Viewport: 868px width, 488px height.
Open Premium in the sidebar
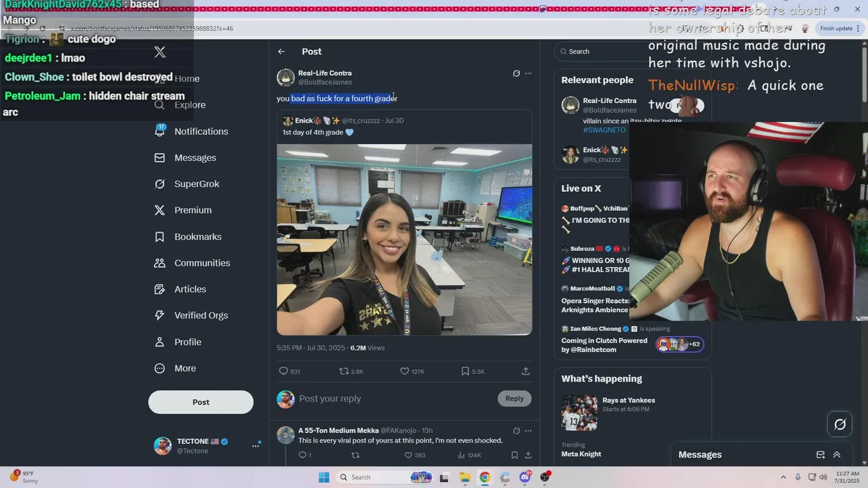click(x=183, y=210)
